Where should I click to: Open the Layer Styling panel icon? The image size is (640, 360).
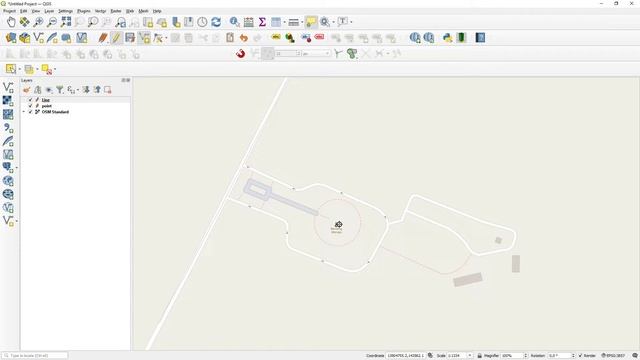click(x=27, y=90)
